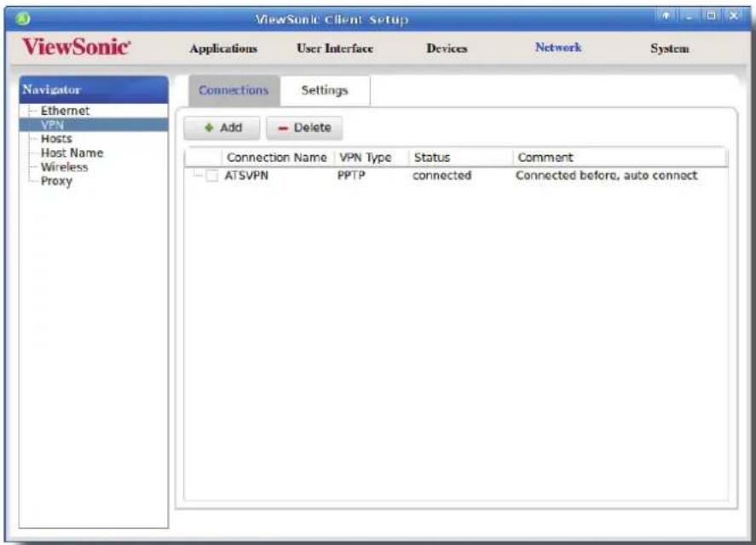The image size is (756, 545).
Task: Click the stay-on-top arrow title bar button
Action: [666, 16]
